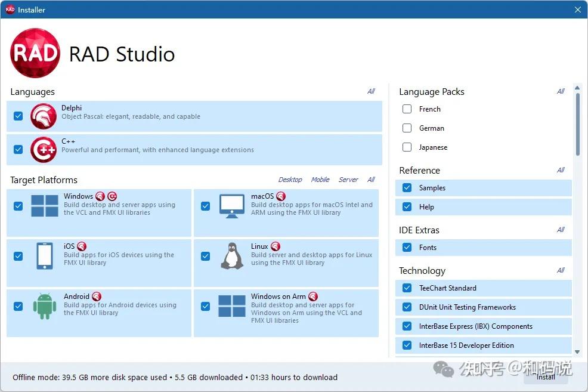Viewport: 588px width, 392px height.
Task: Click the macOS monitor icon
Action: [x=232, y=206]
